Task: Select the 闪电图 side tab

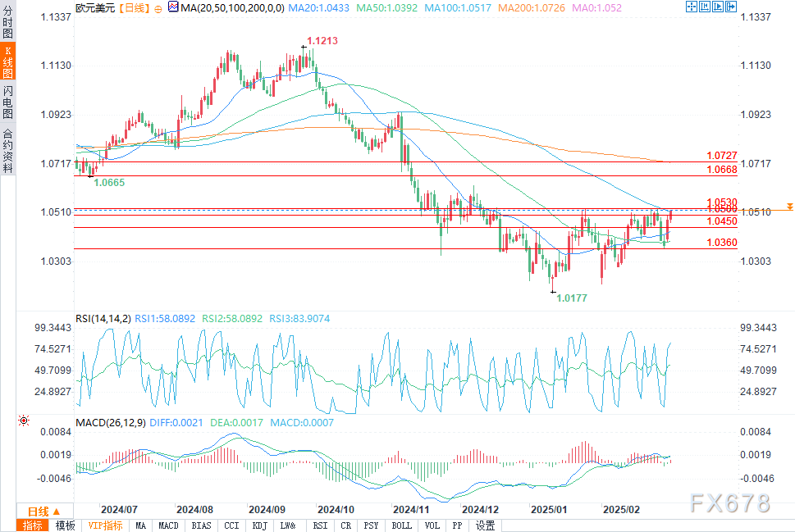Action: click(7, 102)
